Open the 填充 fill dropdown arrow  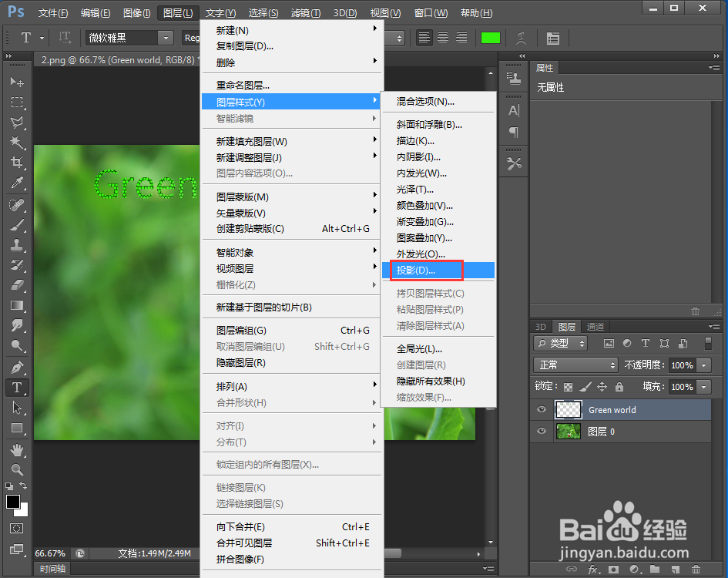(x=704, y=387)
